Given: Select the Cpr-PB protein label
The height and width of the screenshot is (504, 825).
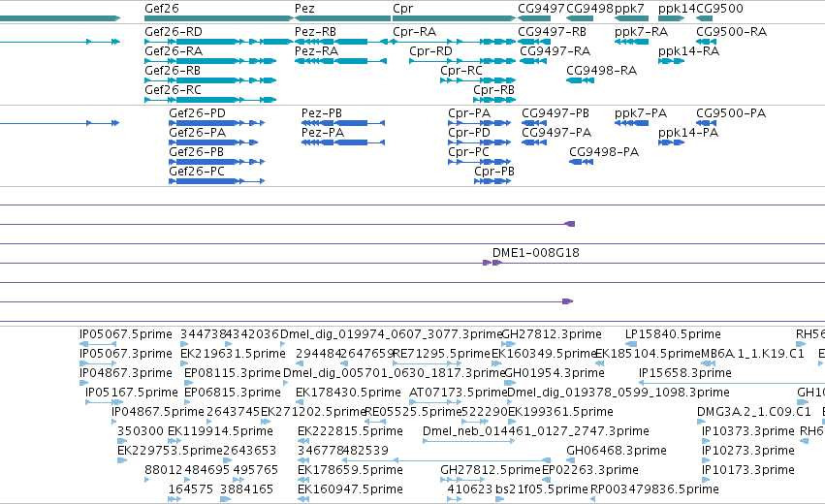Looking at the screenshot, I should [494, 172].
